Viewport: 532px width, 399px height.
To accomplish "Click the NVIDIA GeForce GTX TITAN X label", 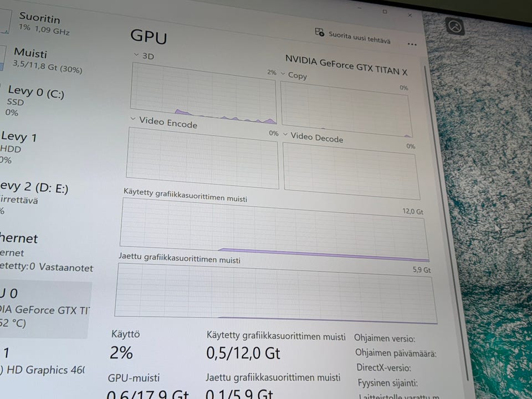I will [x=346, y=64].
